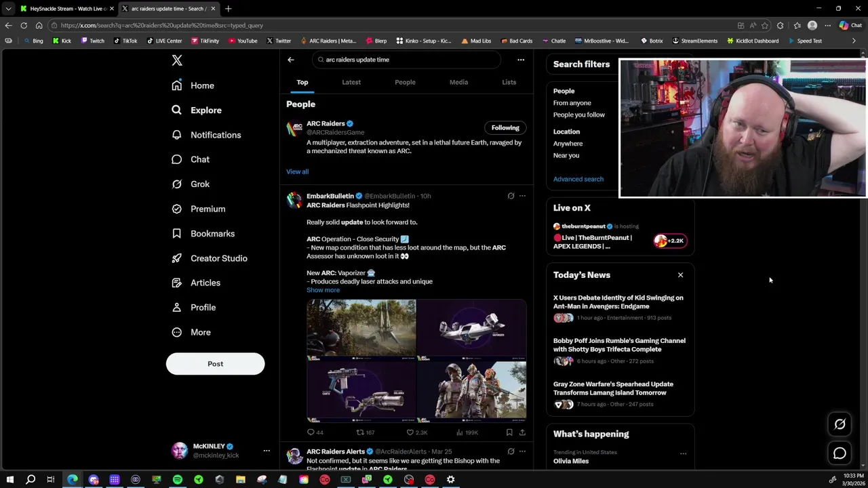Open Grok from the sidebar
Viewport: 868px width, 488px height.
point(191,184)
